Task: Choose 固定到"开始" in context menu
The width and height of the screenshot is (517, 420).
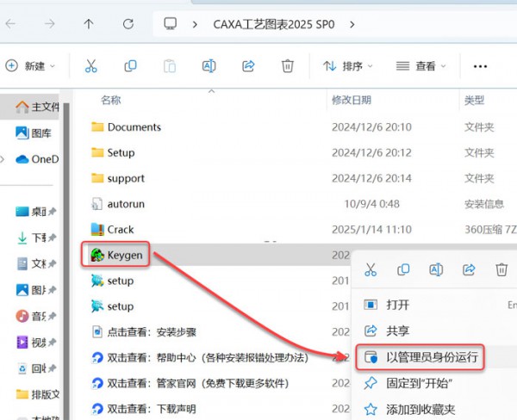Action: coord(434,383)
